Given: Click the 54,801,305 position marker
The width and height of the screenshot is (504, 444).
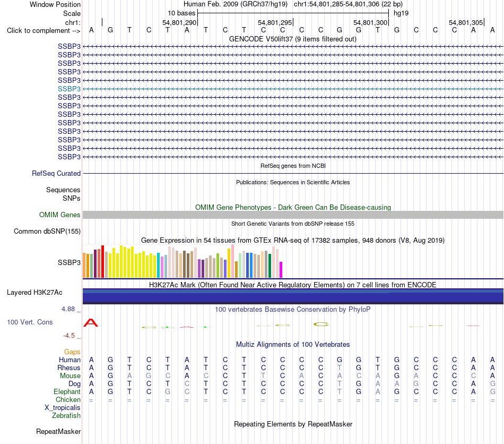Looking at the screenshot, I should coord(466,22).
